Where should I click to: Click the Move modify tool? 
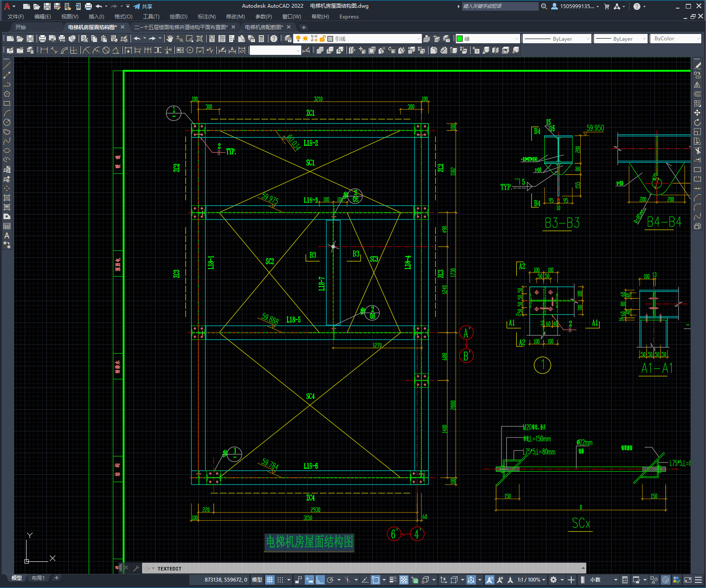tap(697, 113)
